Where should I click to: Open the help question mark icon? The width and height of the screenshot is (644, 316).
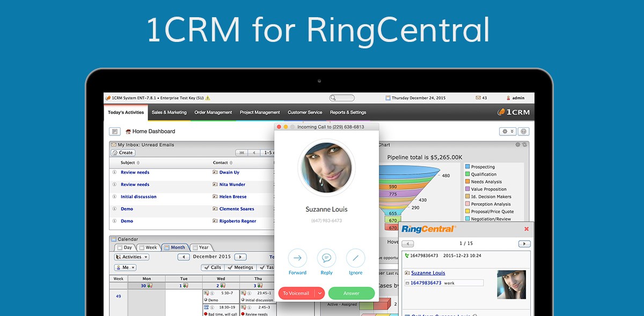(523, 131)
